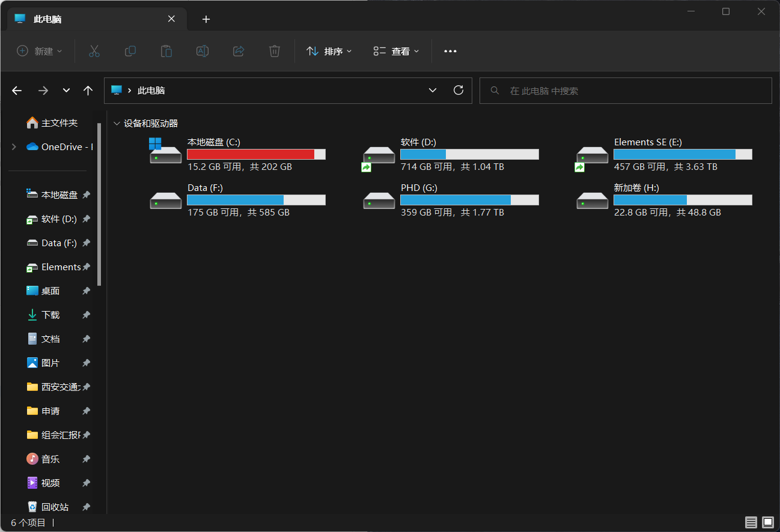780x532 pixels.
Task: Expand address bar history dropdown
Action: 433,90
